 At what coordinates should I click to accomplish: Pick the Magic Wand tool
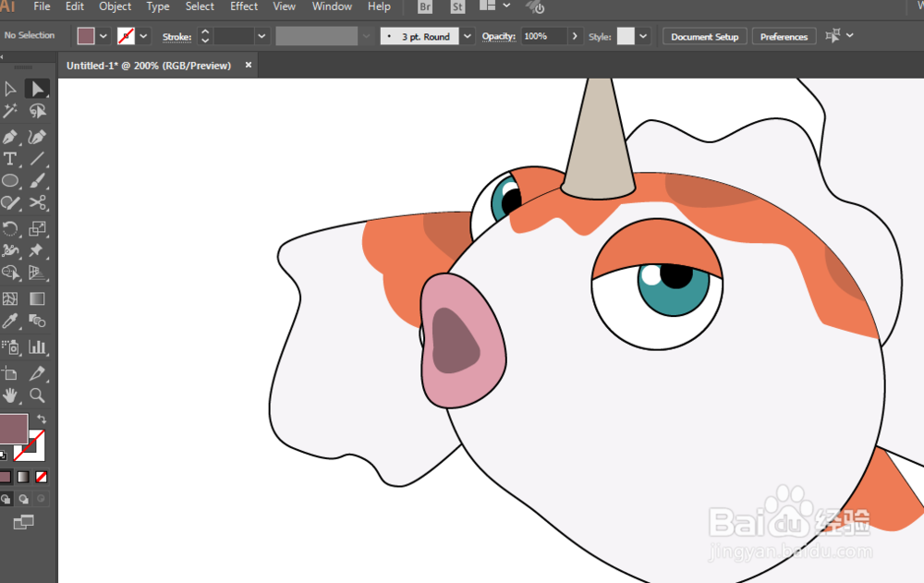click(10, 111)
